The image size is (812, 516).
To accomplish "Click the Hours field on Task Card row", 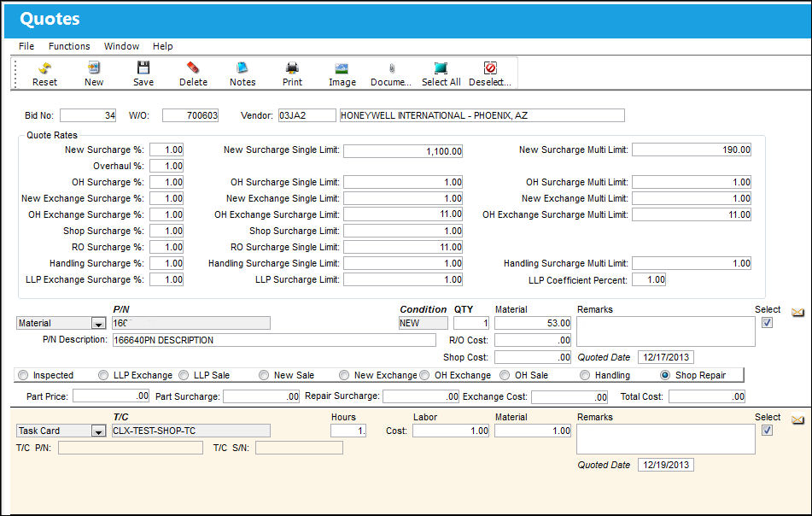I will pyautogui.click(x=348, y=431).
